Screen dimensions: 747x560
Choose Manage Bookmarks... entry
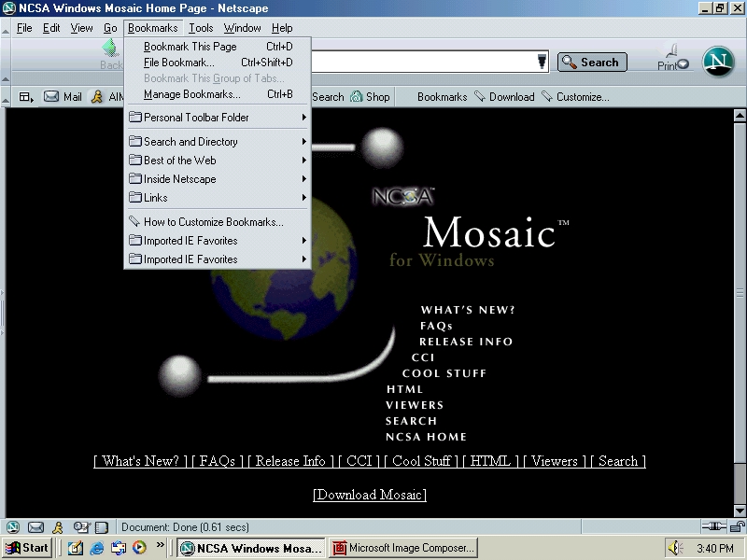click(x=218, y=94)
